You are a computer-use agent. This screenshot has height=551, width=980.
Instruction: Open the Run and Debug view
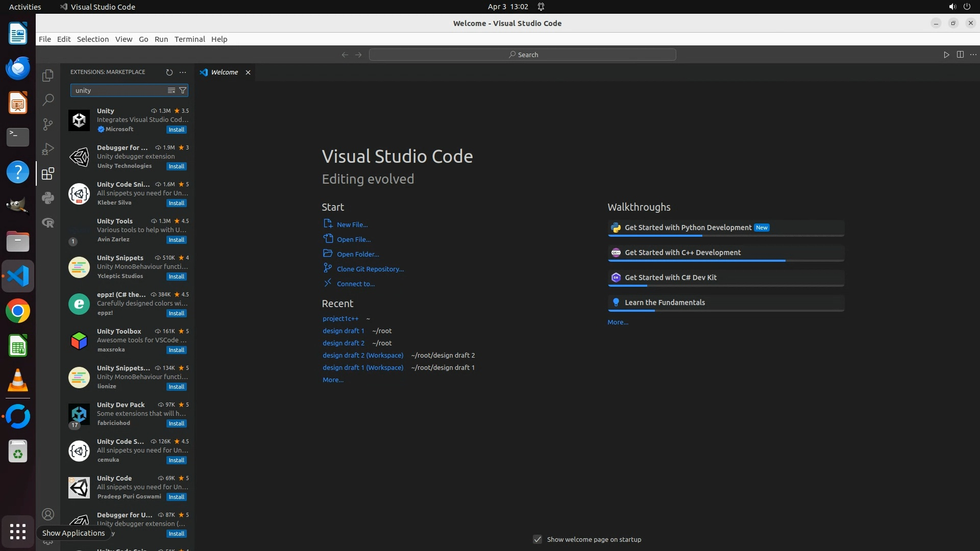[48, 149]
